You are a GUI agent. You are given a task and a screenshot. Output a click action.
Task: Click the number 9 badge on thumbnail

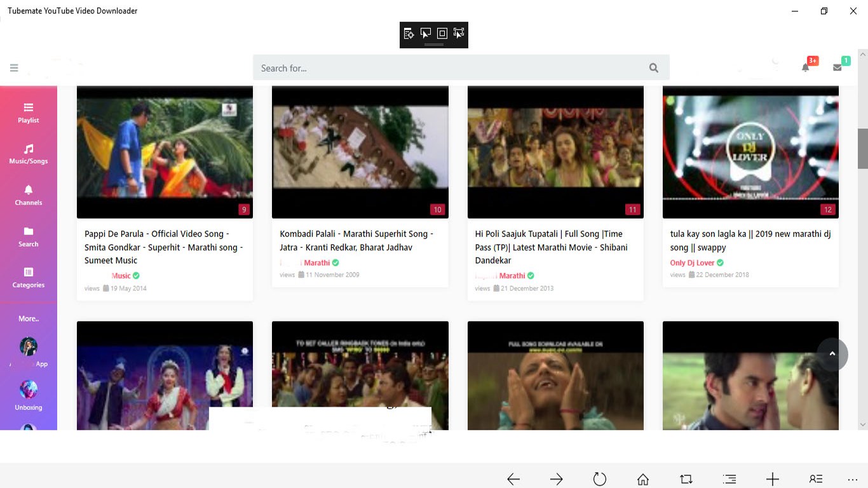(243, 210)
